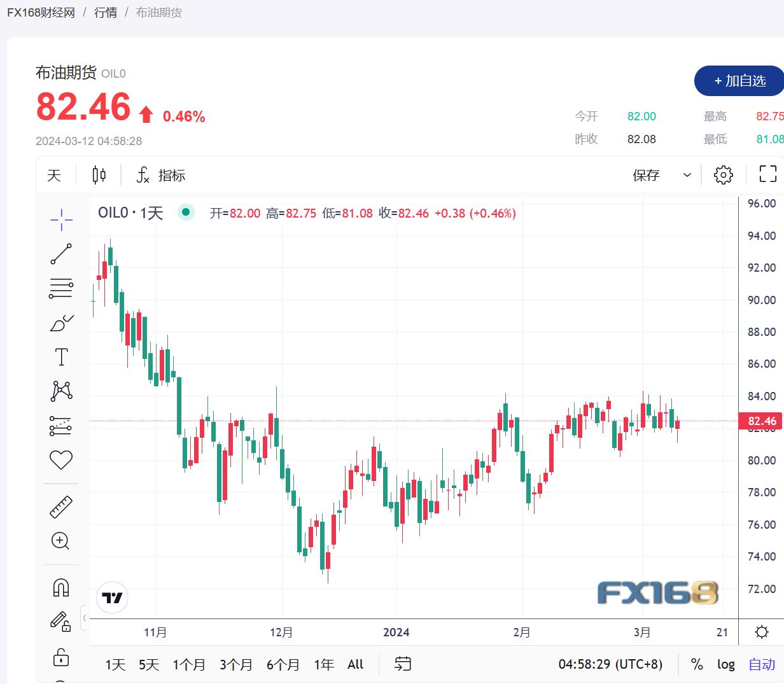Select the 3个月 time range

pyautogui.click(x=236, y=664)
